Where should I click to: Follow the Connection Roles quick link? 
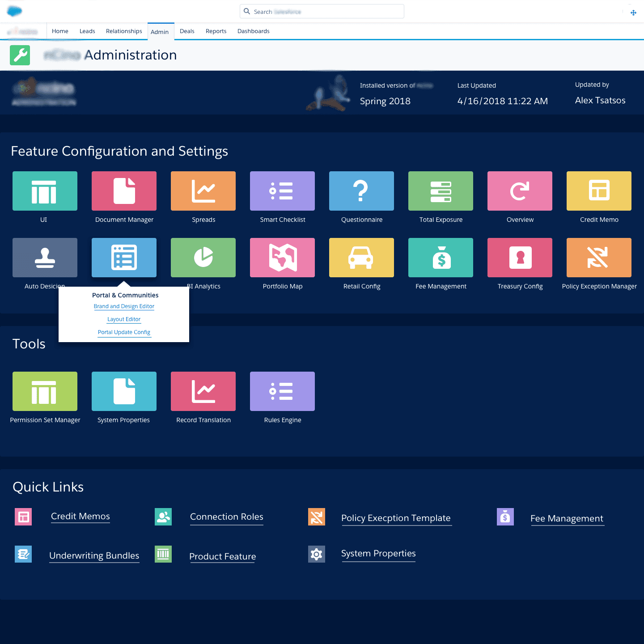tap(227, 517)
